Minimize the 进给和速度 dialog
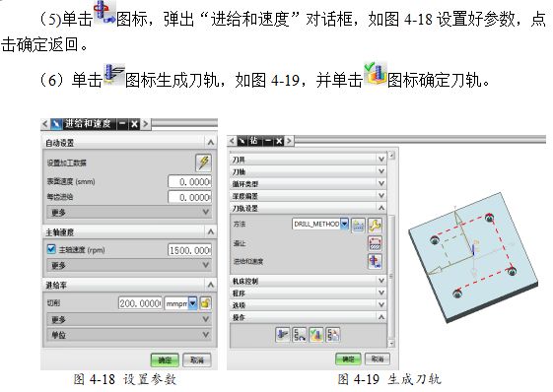 pos(122,124)
